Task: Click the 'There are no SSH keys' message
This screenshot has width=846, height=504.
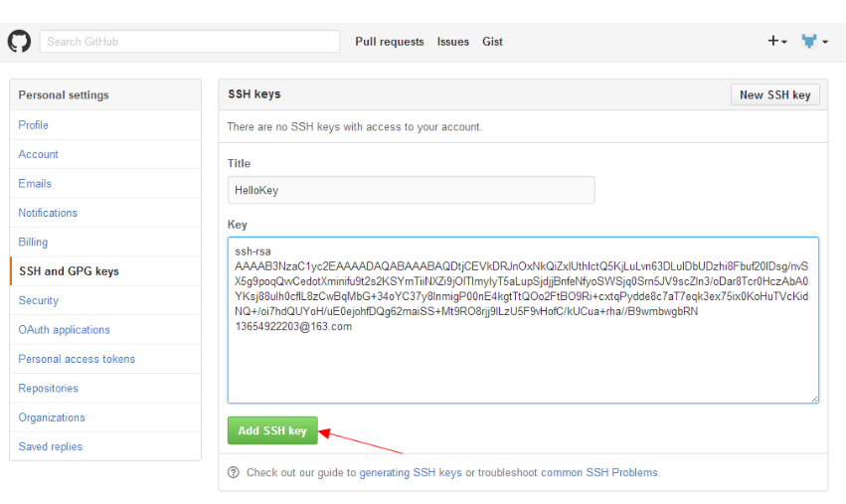Action: (355, 127)
